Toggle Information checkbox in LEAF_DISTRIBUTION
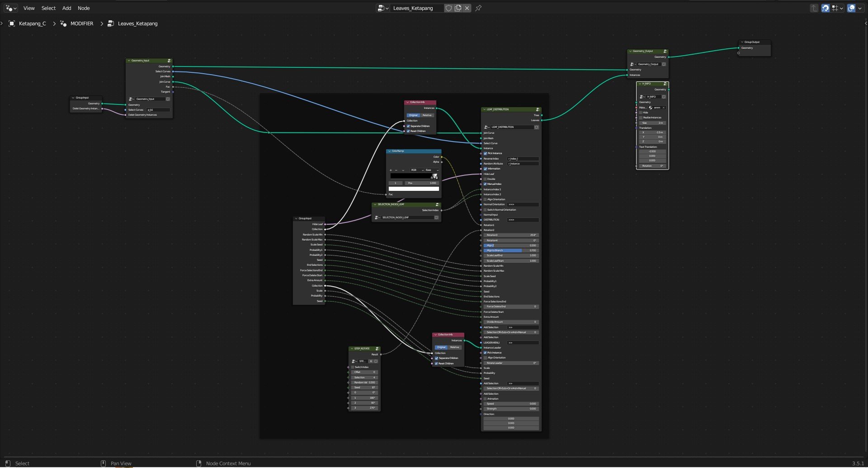The height and width of the screenshot is (468, 868). 485,169
